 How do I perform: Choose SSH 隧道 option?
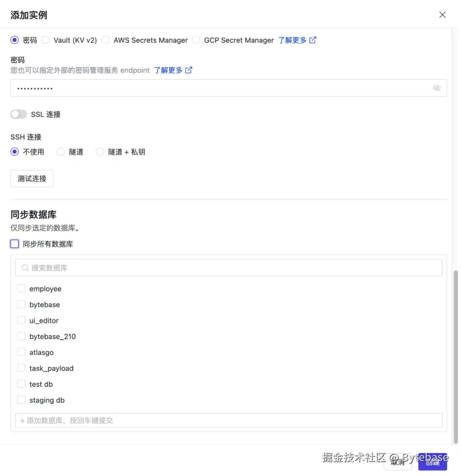[61, 152]
